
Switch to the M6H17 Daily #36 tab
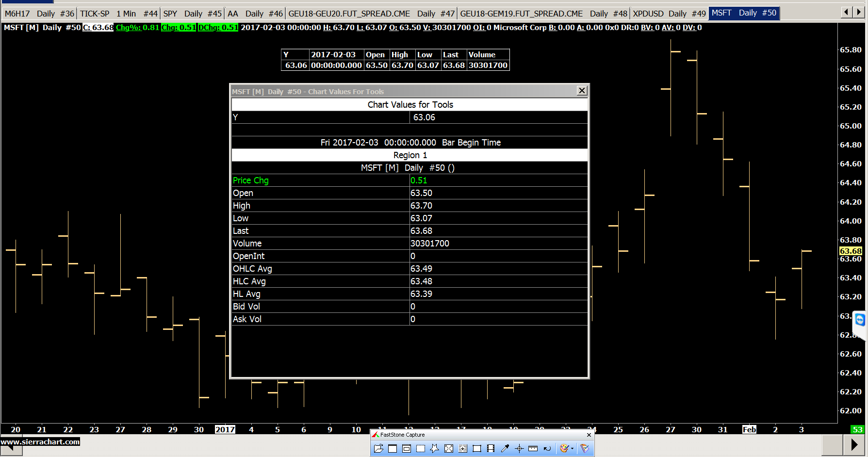coord(39,14)
